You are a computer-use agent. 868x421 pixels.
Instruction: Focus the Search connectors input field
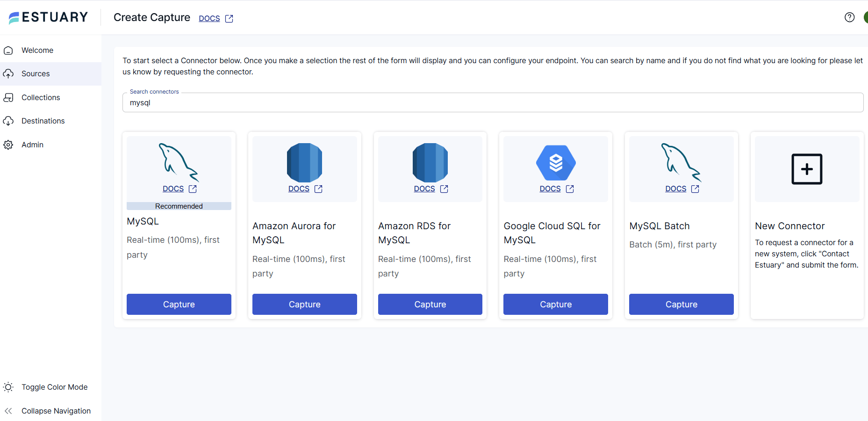[493, 103]
